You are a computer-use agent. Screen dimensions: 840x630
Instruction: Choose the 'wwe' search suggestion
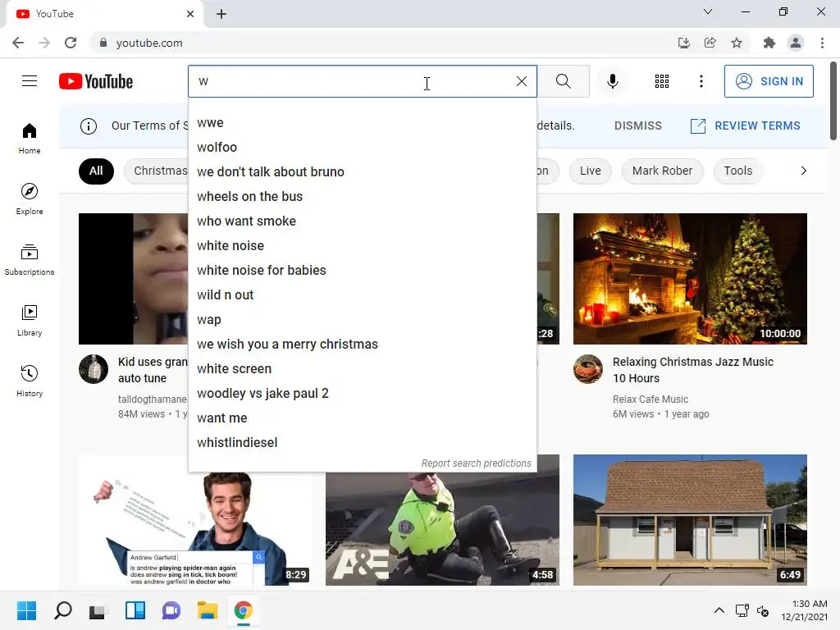coord(362,123)
